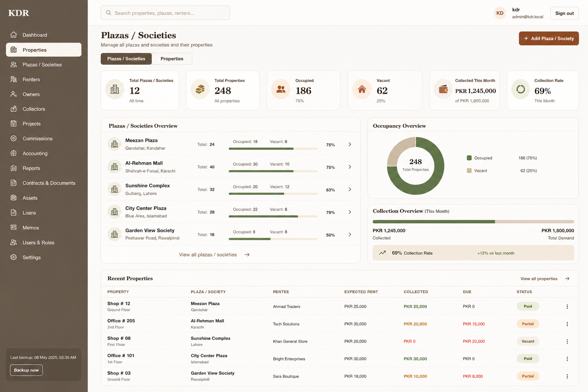Select the Contracts & Documents icon

pyautogui.click(x=14, y=183)
